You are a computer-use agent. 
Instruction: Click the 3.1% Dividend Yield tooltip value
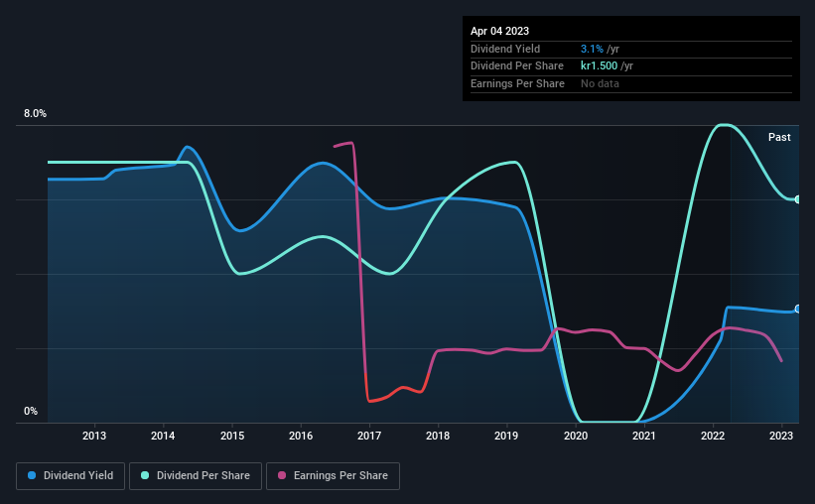click(x=592, y=49)
